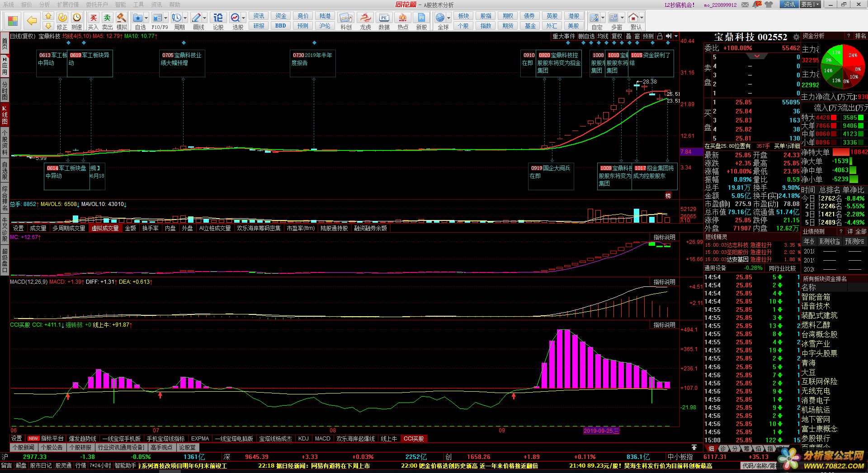Open the 龙虎 dragon-tiger list icon

click(x=365, y=21)
